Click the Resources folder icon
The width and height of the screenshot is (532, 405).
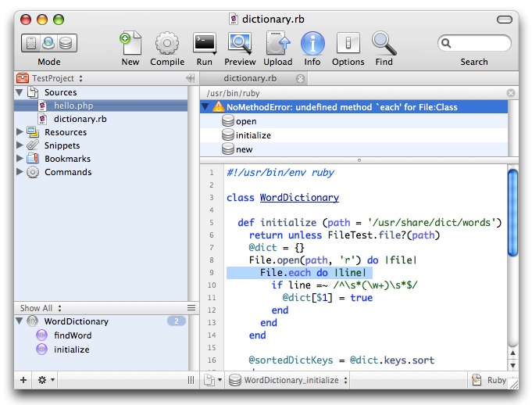pyautogui.click(x=33, y=131)
